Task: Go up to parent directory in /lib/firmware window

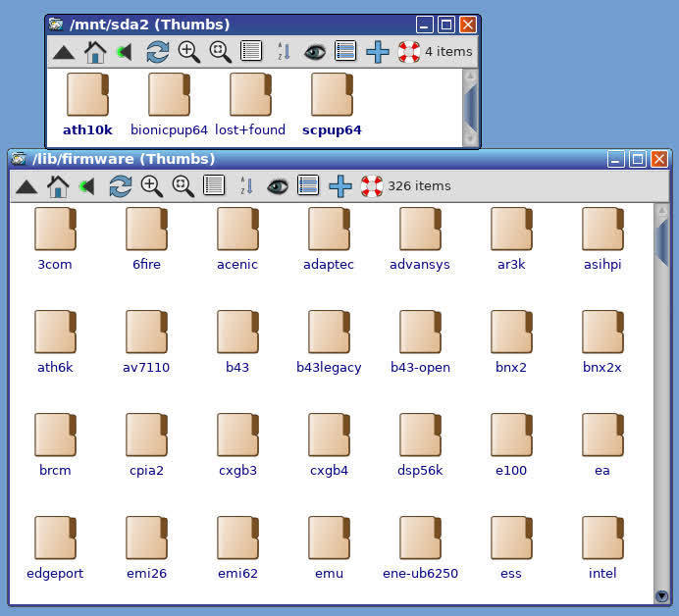Action: pos(26,186)
